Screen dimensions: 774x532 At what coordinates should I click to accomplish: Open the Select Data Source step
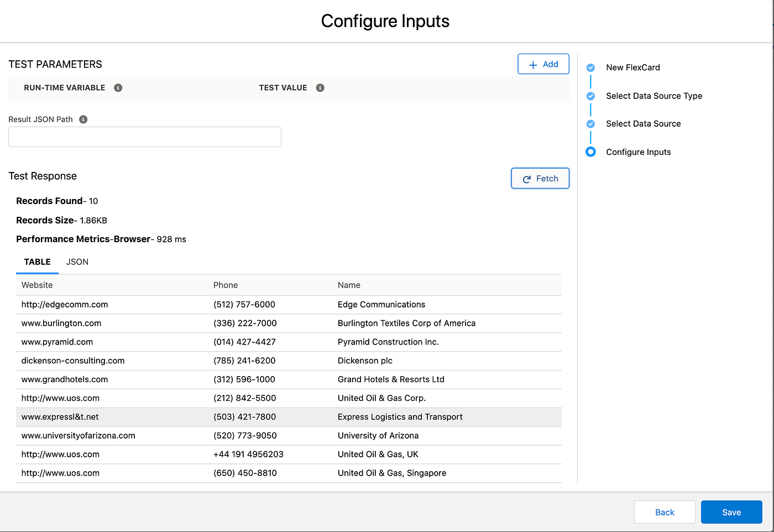coord(643,123)
